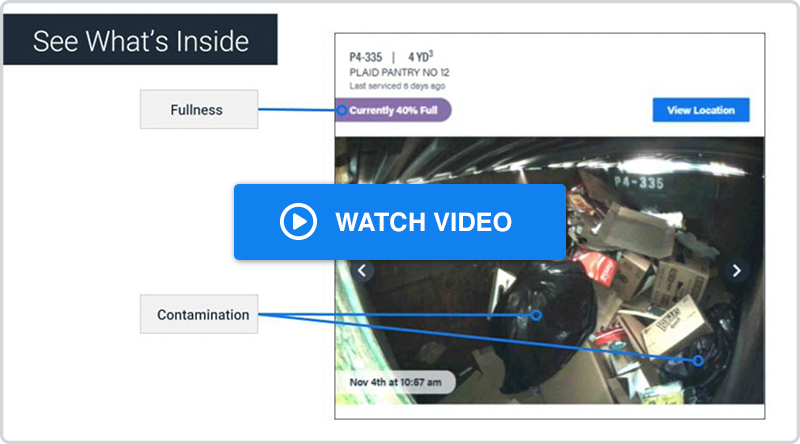This screenshot has width=800, height=444.
Task: Click the PLAID PANTRY NO 12 name
Action: 399,73
